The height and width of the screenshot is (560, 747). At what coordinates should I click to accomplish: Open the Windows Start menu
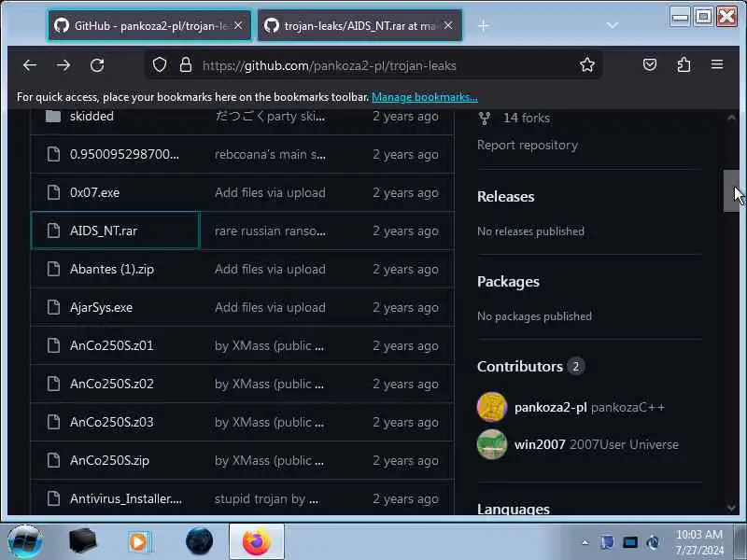[x=25, y=542]
